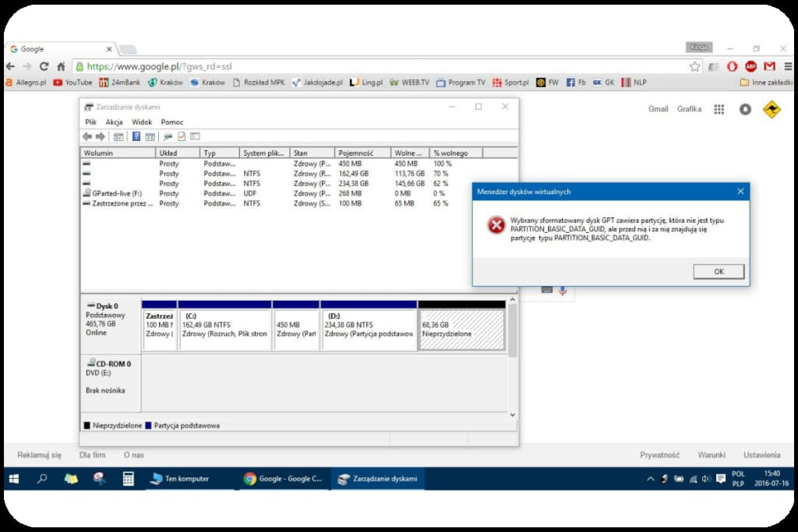This screenshot has height=532, width=798.
Task: Open the Akcja menu
Action: click(114, 122)
